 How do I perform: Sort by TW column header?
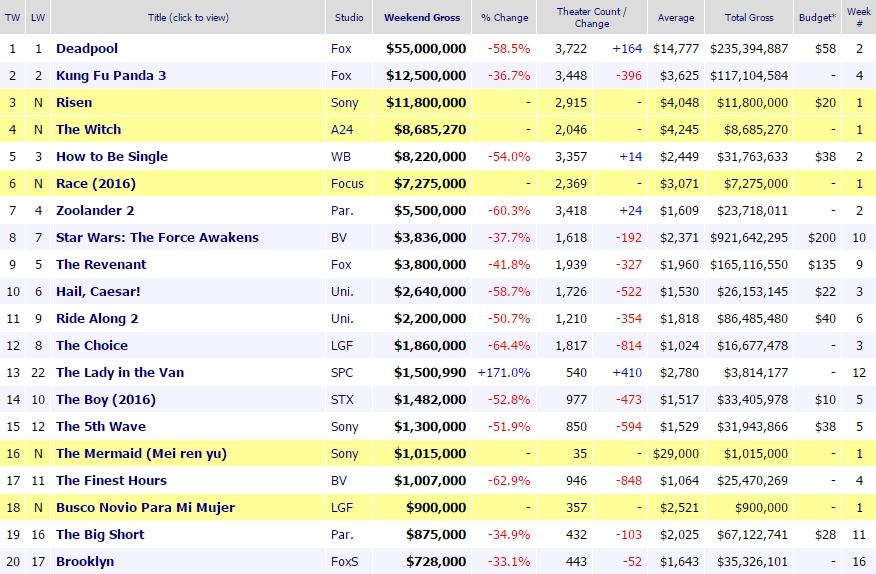12,17
